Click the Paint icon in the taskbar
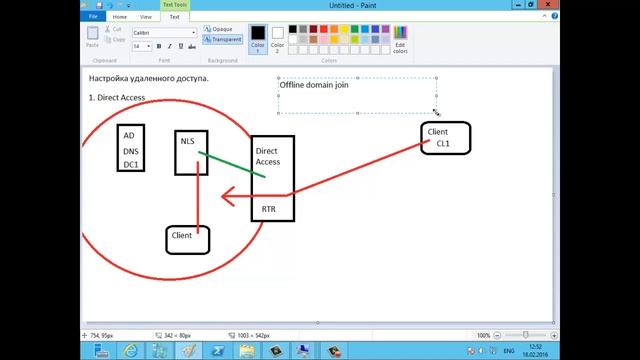The height and width of the screenshot is (360, 640). [x=189, y=351]
